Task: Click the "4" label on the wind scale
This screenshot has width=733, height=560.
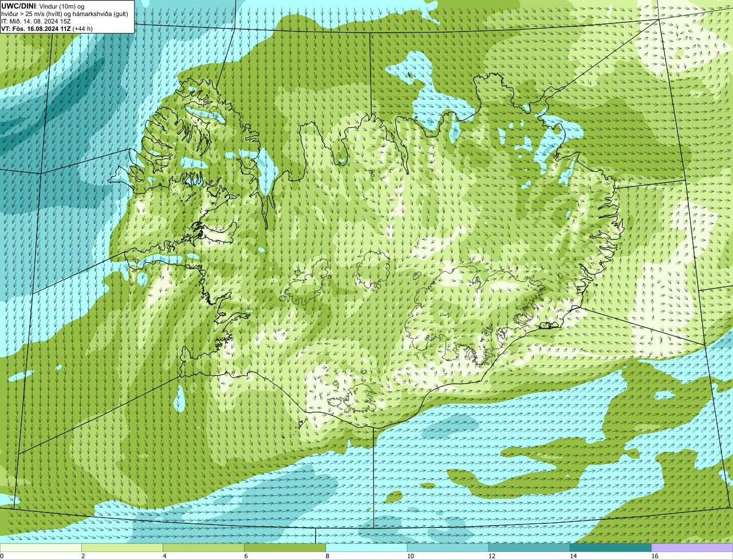Action: tap(164, 556)
